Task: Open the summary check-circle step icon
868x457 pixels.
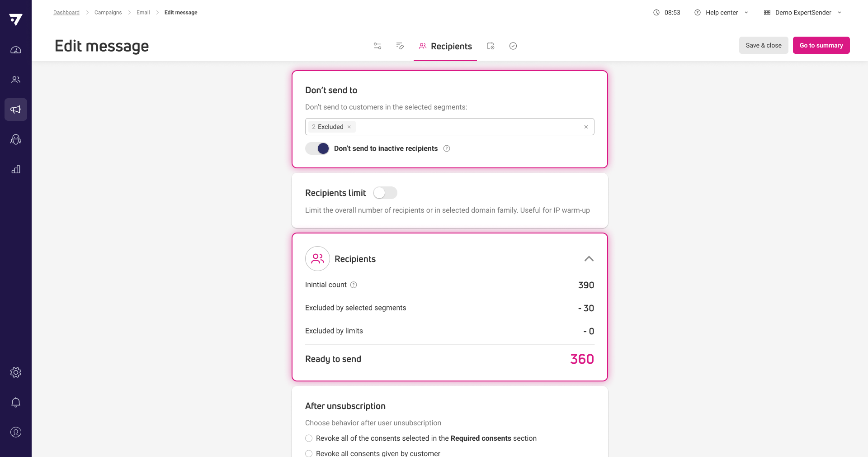Action: click(x=513, y=46)
